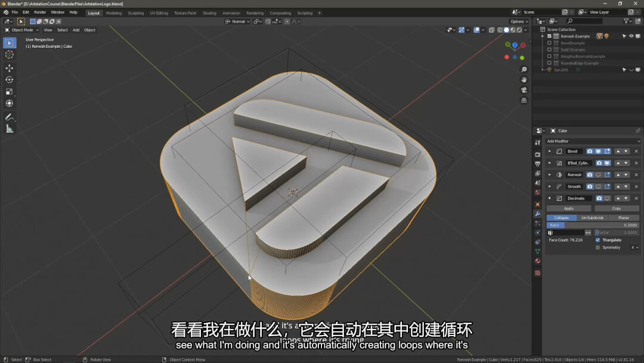This screenshot has width=644, height=363.
Task: Open the Active Tool settings tab icon
Action: pyautogui.click(x=538, y=142)
